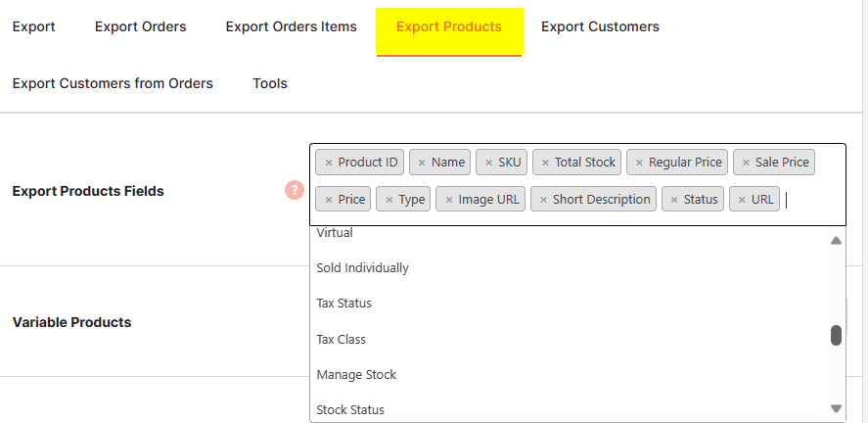Click the dropdown scrollbar down arrow
Image resolution: width=868 pixels, height=423 pixels.
pos(836,408)
